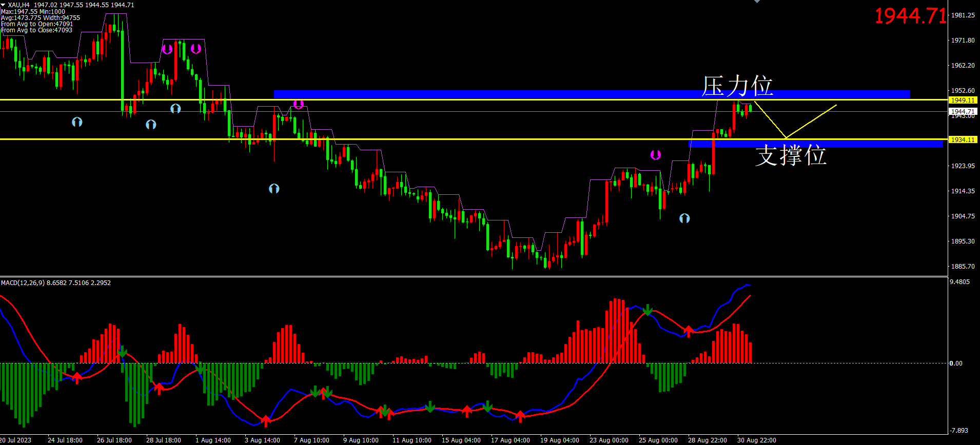Screen dimensions: 980x445
Task: Click the rightmost magenta down arrow signal
Action: [x=655, y=155]
